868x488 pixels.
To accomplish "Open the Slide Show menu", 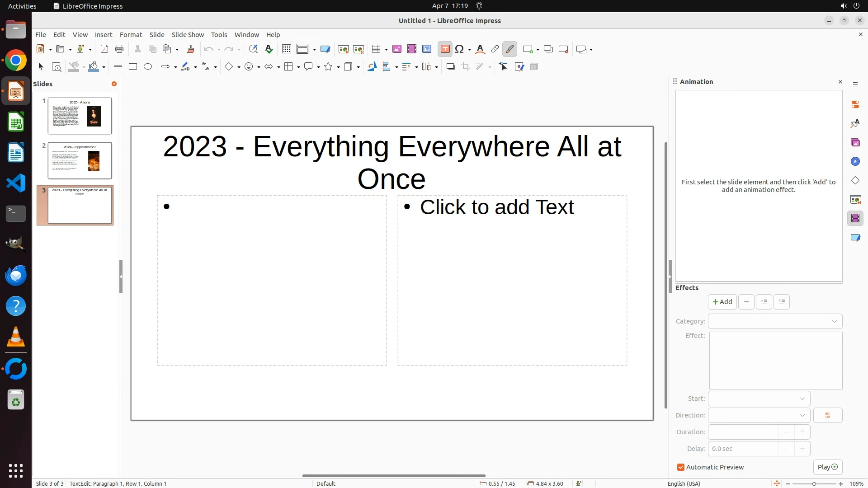I will coord(188,35).
